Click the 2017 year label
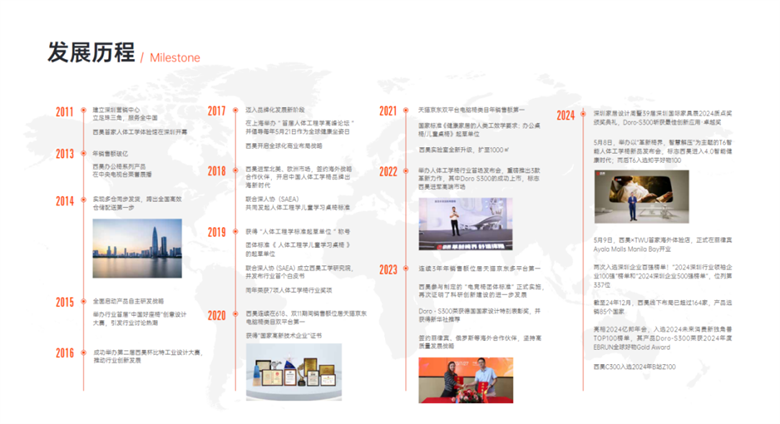The height and width of the screenshot is (424, 780). [x=217, y=111]
